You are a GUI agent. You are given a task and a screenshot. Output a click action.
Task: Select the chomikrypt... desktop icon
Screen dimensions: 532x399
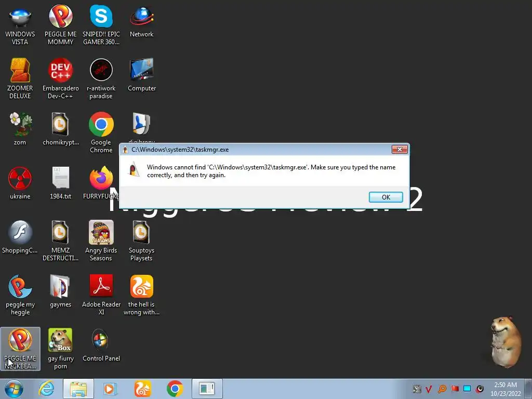click(x=60, y=129)
